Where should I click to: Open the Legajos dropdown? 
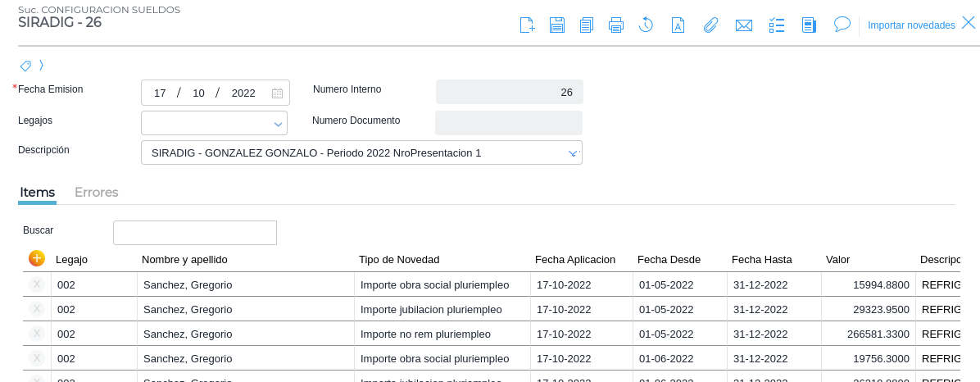[278, 124]
